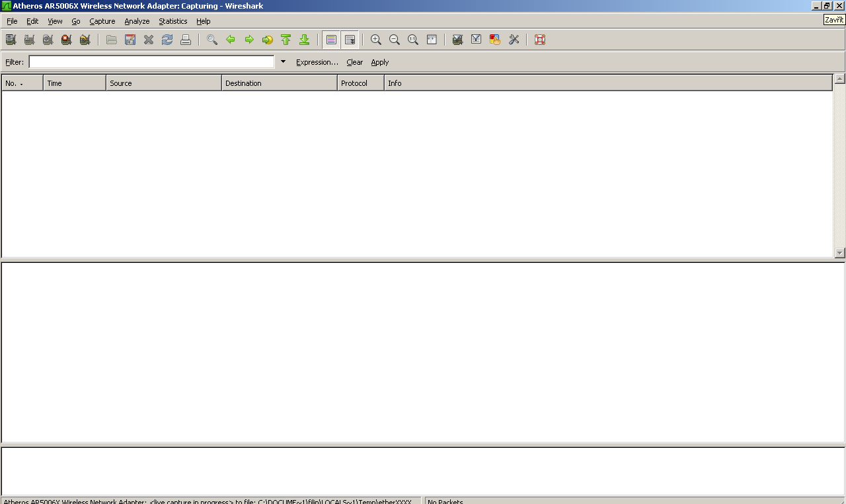This screenshot has height=504, width=846.
Task: Open the Capture menu
Action: [x=102, y=21]
